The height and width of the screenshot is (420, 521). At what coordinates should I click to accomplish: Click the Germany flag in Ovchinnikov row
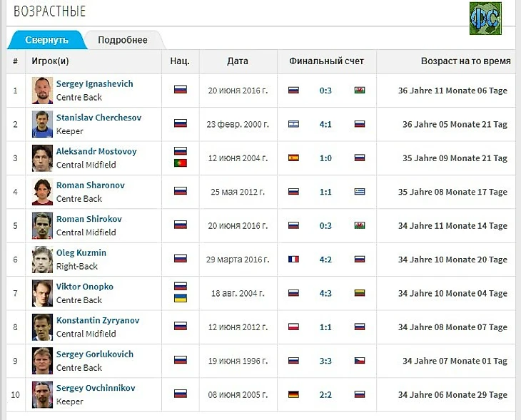pyautogui.click(x=293, y=394)
